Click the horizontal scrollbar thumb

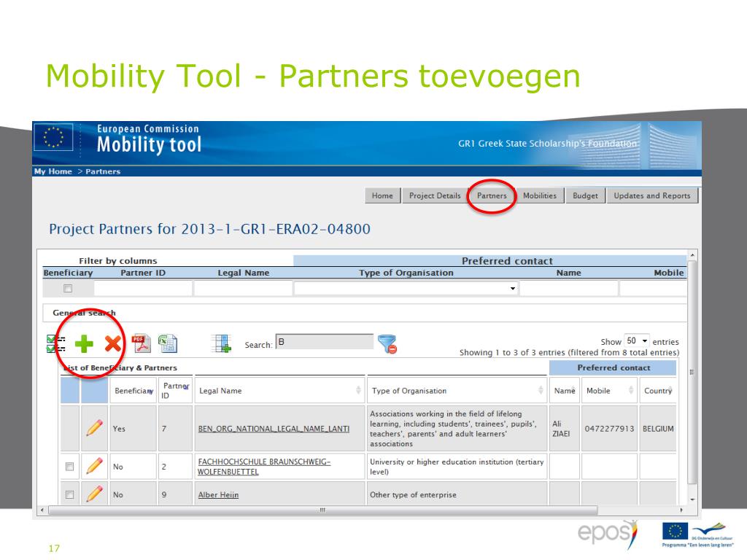[x=322, y=510]
